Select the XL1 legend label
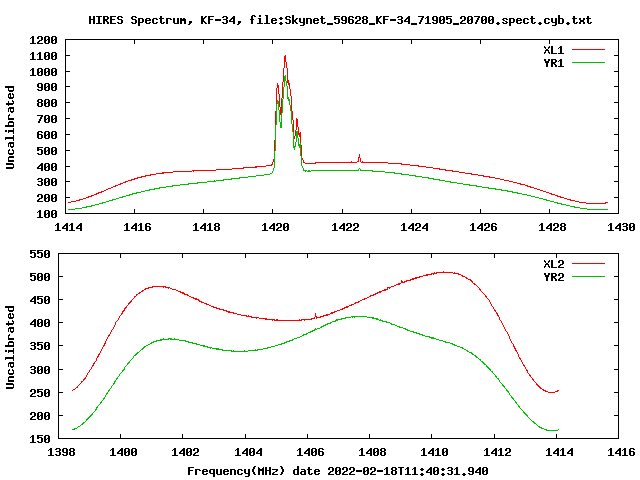This screenshot has width=640, height=480. coord(554,50)
